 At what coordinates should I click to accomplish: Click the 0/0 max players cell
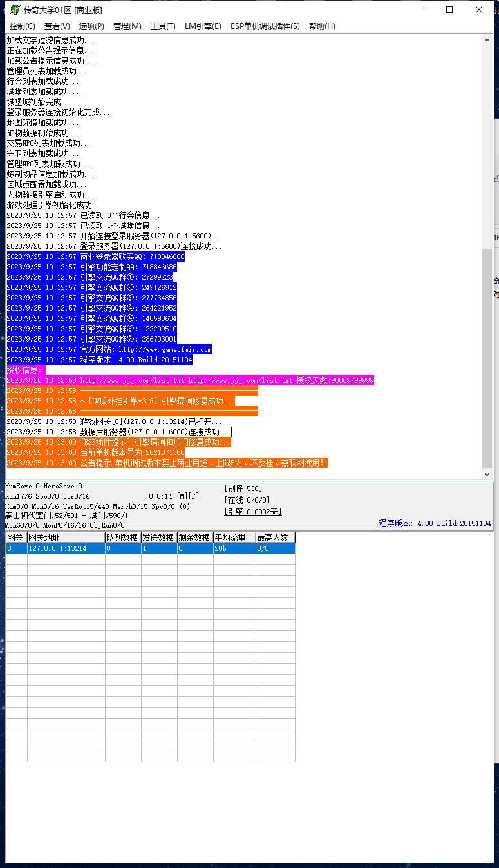click(276, 548)
